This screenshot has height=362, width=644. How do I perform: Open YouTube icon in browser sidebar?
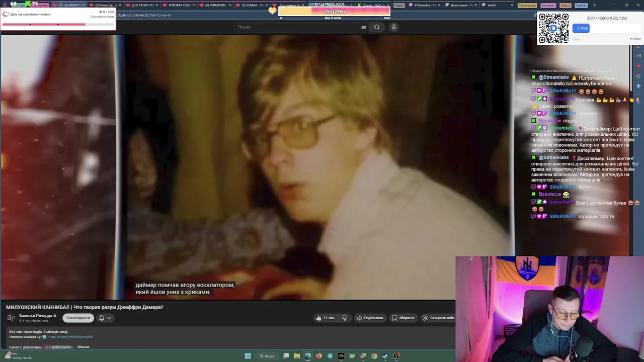(x=638, y=66)
